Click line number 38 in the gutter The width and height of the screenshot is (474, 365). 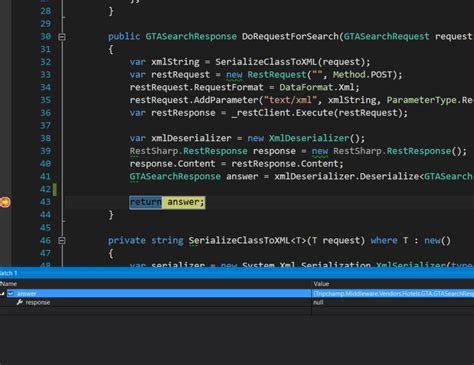click(45, 138)
